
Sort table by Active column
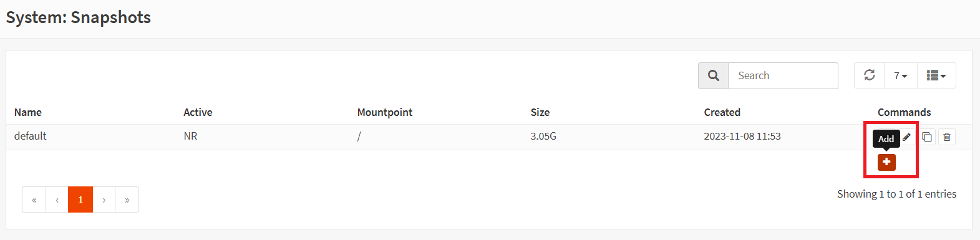pos(198,112)
